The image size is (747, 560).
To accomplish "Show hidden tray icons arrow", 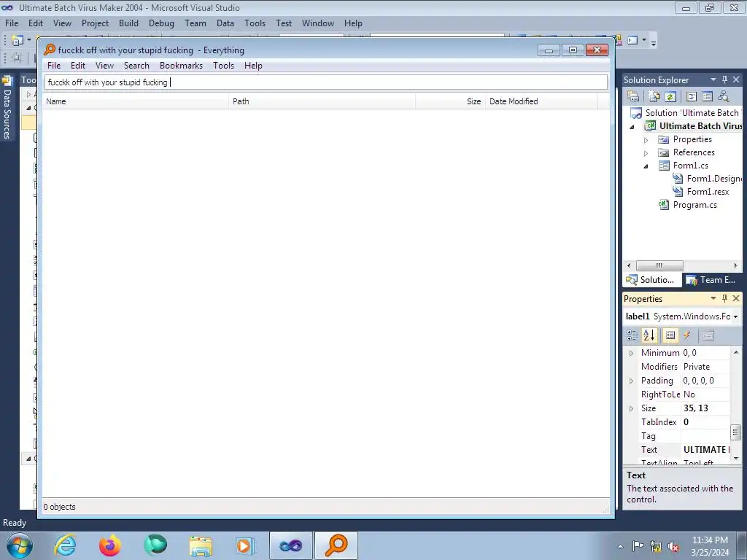I will click(x=620, y=546).
